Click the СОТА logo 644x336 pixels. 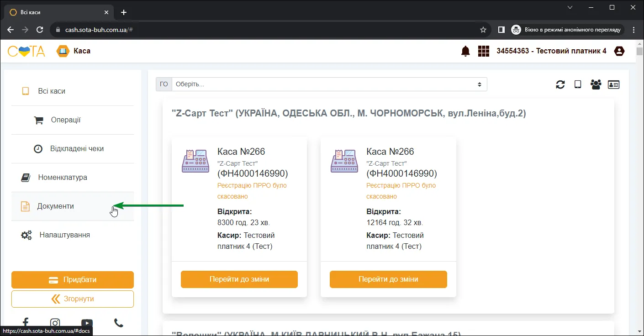tap(26, 51)
